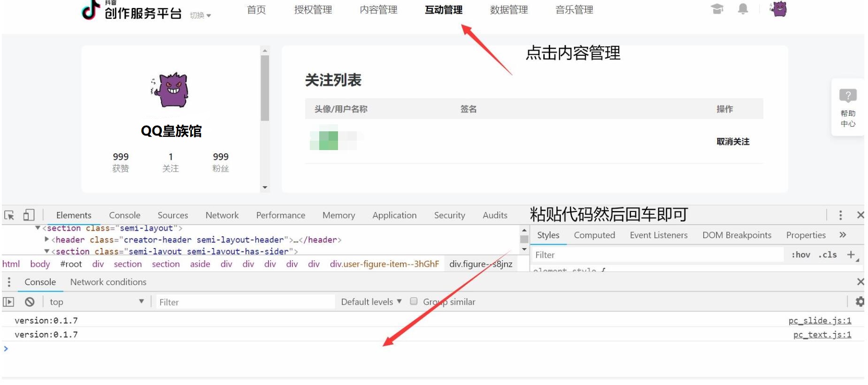Image resolution: width=868 pixels, height=385 pixels.
Task: Open 音乐管理 menu
Action: [574, 10]
